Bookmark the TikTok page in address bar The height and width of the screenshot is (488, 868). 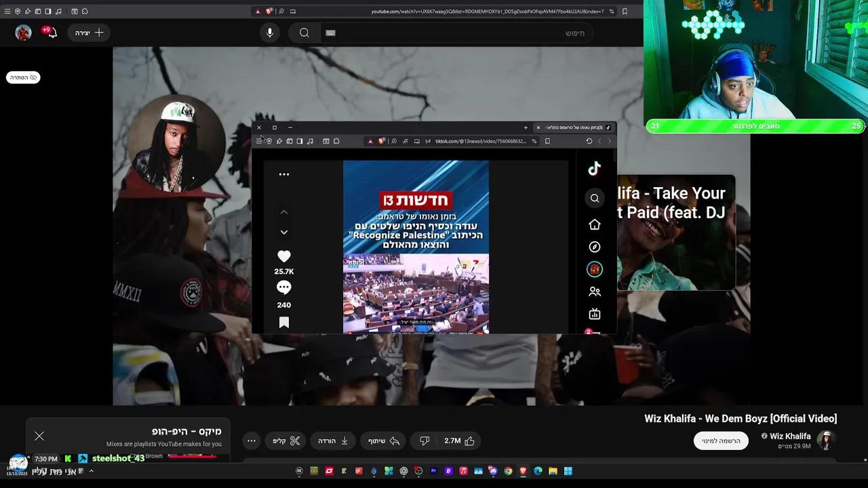point(547,141)
